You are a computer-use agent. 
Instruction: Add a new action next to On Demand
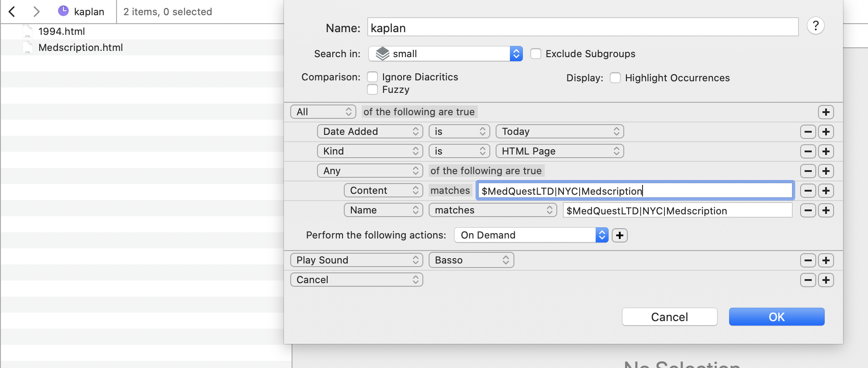619,235
